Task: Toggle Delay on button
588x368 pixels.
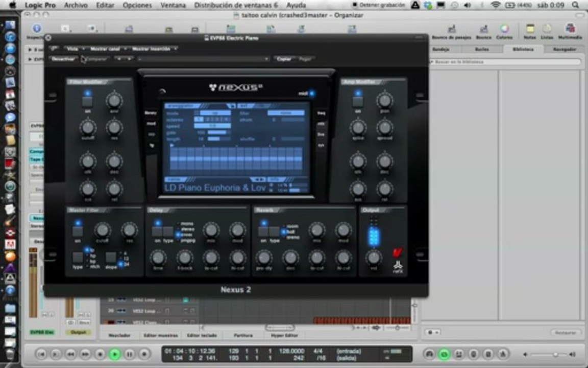Action: point(158,232)
